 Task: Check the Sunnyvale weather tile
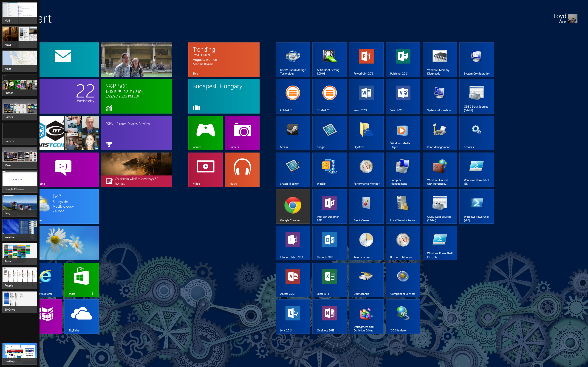(x=69, y=206)
